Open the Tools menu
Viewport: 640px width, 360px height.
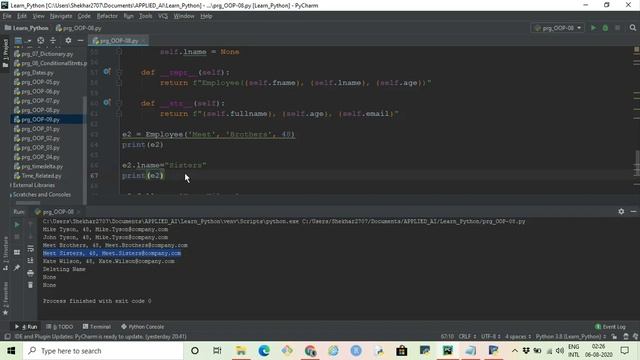(145, 16)
